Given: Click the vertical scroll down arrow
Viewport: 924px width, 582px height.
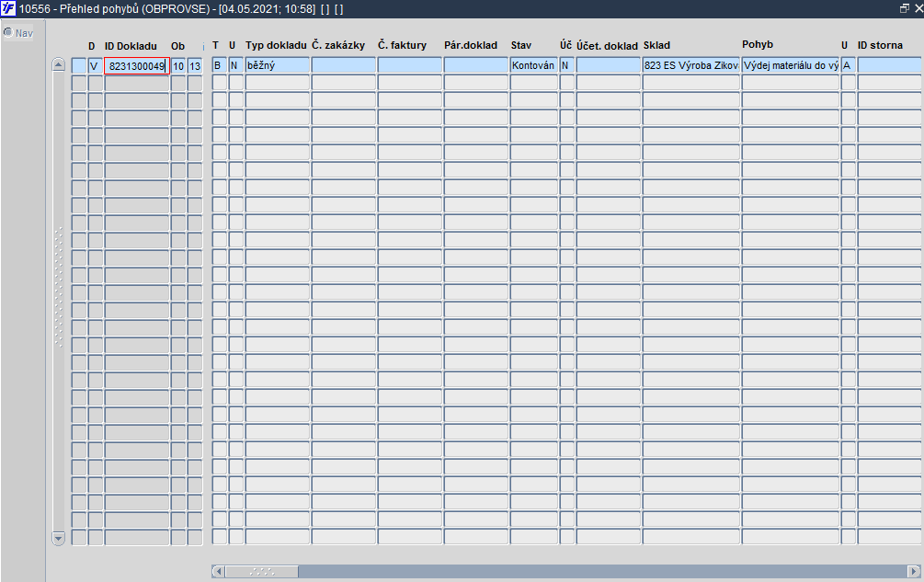Looking at the screenshot, I should pyautogui.click(x=58, y=538).
